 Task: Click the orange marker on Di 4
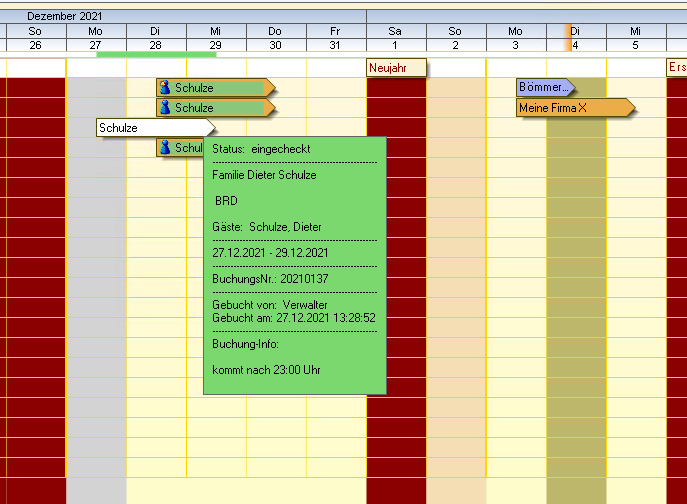point(567,38)
